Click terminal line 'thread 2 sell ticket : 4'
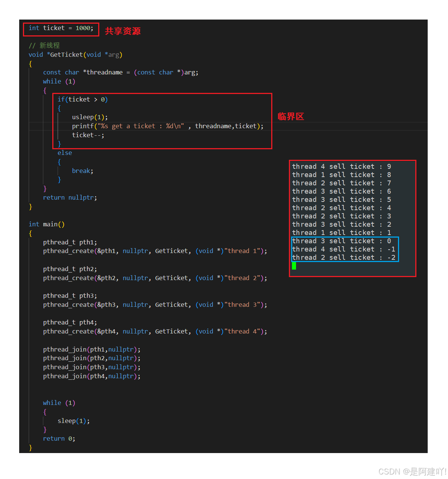 pyautogui.click(x=342, y=208)
